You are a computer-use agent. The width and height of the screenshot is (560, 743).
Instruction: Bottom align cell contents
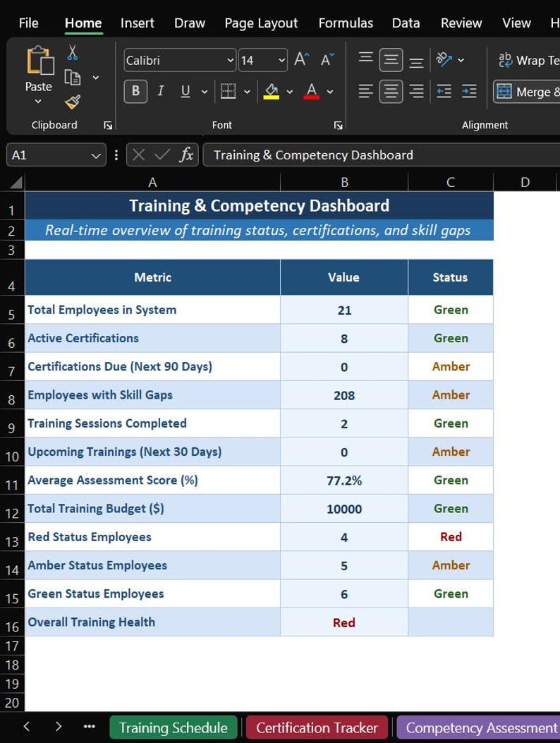coord(416,61)
